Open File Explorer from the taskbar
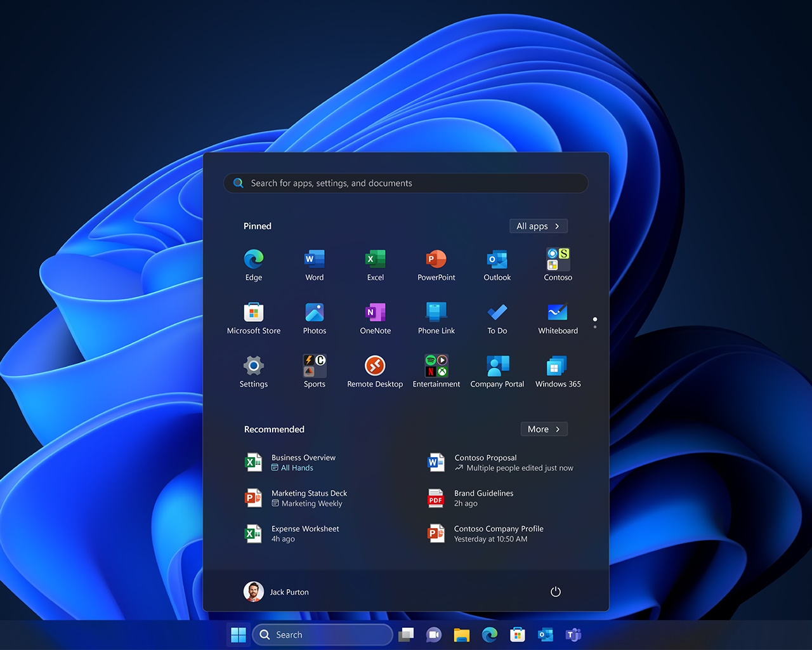Viewport: 812px width, 650px height. (462, 635)
